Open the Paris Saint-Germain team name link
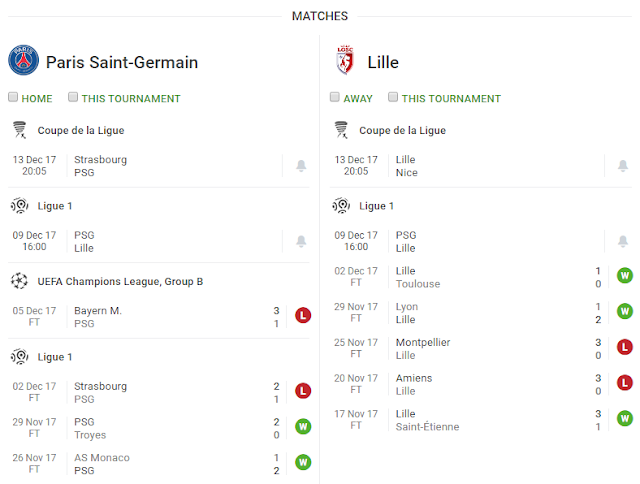This screenshot has width=640, height=484. click(122, 62)
